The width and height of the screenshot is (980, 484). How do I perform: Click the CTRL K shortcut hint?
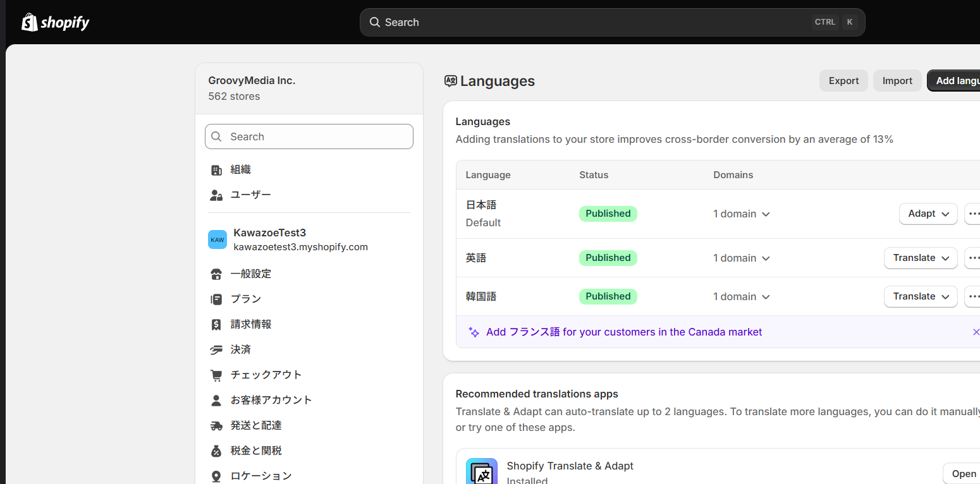click(x=835, y=22)
